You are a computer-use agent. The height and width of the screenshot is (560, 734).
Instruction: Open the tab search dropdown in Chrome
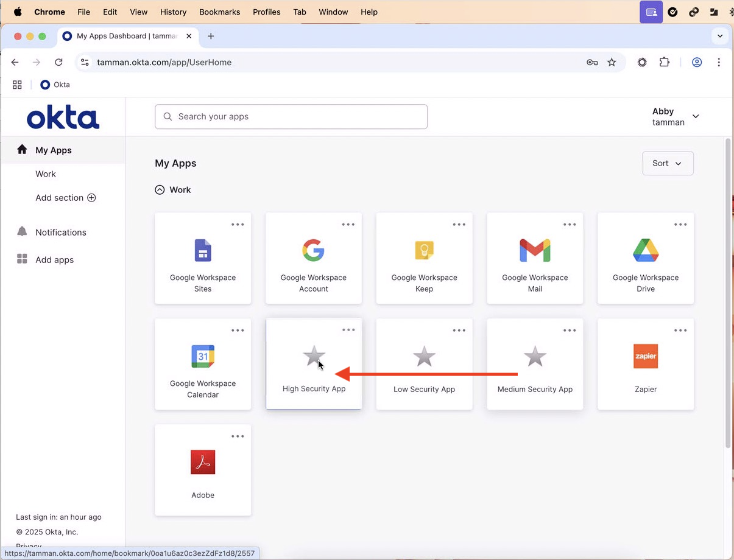click(x=720, y=36)
